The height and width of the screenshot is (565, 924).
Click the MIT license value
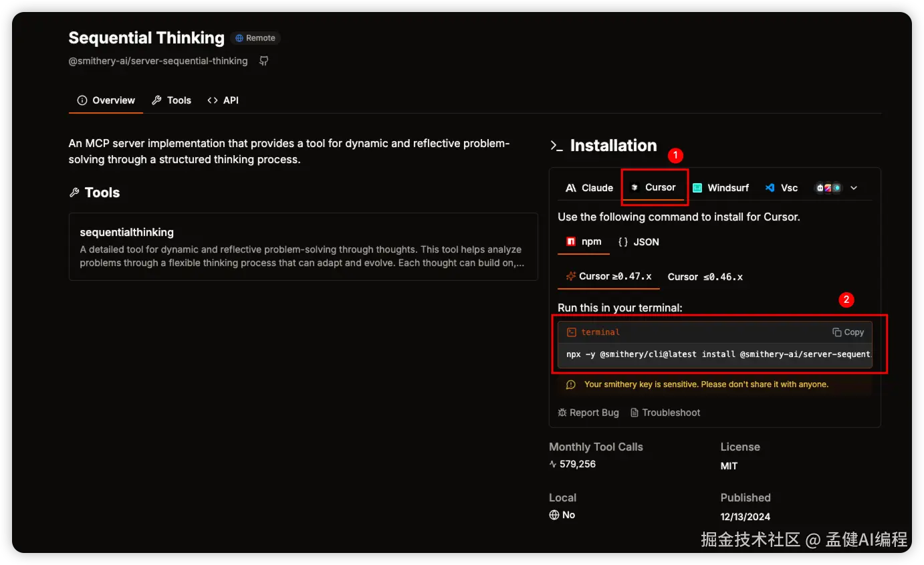(729, 466)
